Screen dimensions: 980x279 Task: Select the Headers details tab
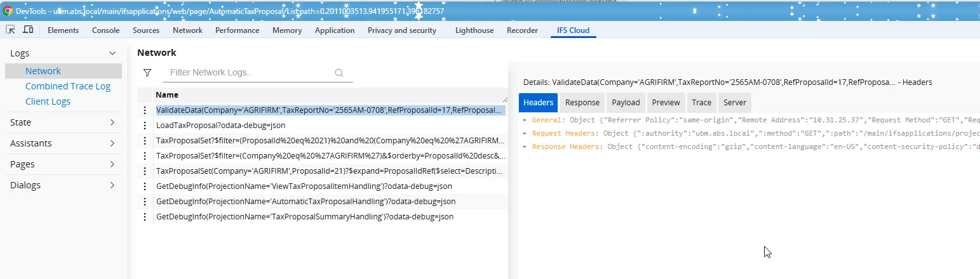point(539,102)
